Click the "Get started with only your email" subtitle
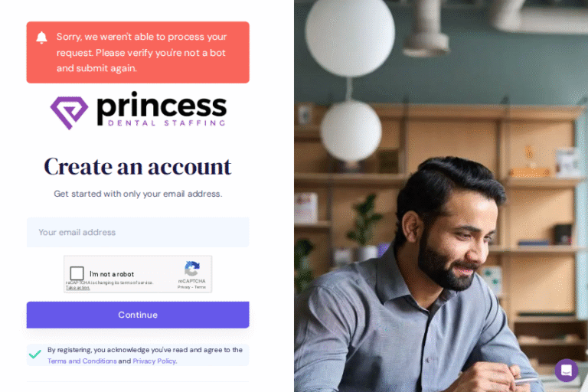Image resolution: width=588 pixels, height=392 pixels. coord(138,194)
